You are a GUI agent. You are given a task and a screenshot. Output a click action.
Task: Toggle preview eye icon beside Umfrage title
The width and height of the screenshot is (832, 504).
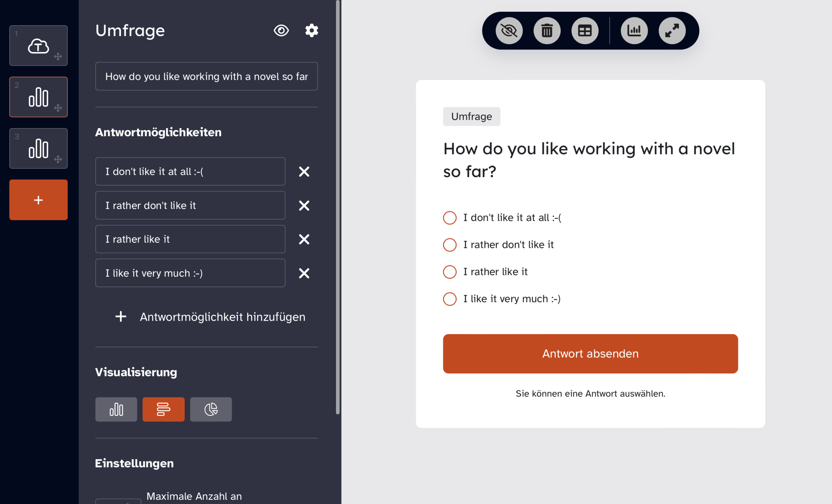(x=281, y=30)
